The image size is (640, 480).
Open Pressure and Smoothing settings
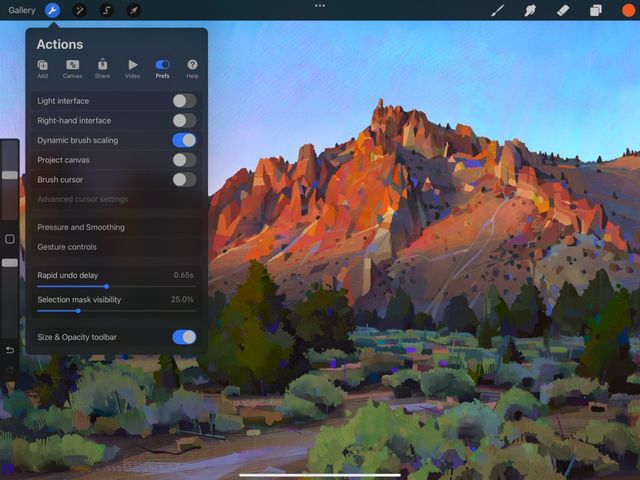point(116,227)
